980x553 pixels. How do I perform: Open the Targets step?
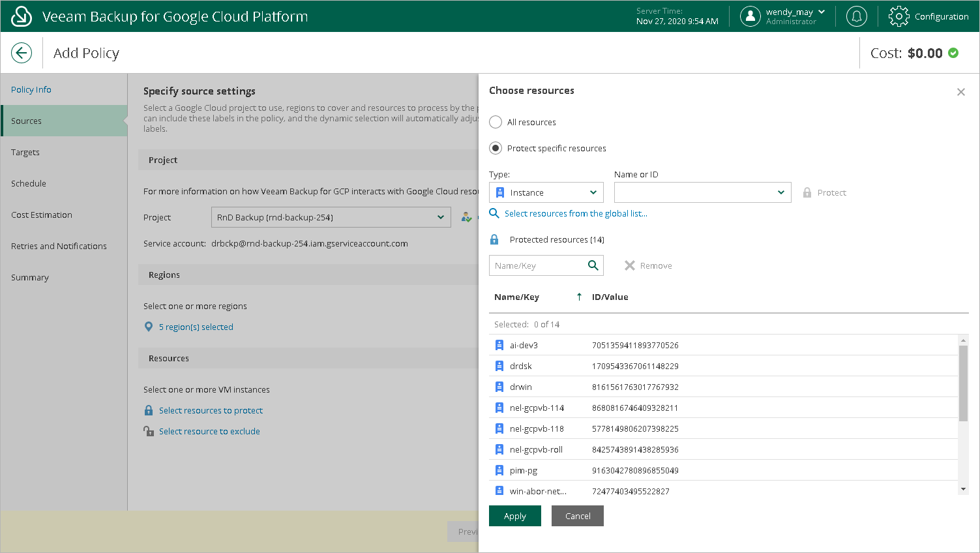tap(64, 152)
